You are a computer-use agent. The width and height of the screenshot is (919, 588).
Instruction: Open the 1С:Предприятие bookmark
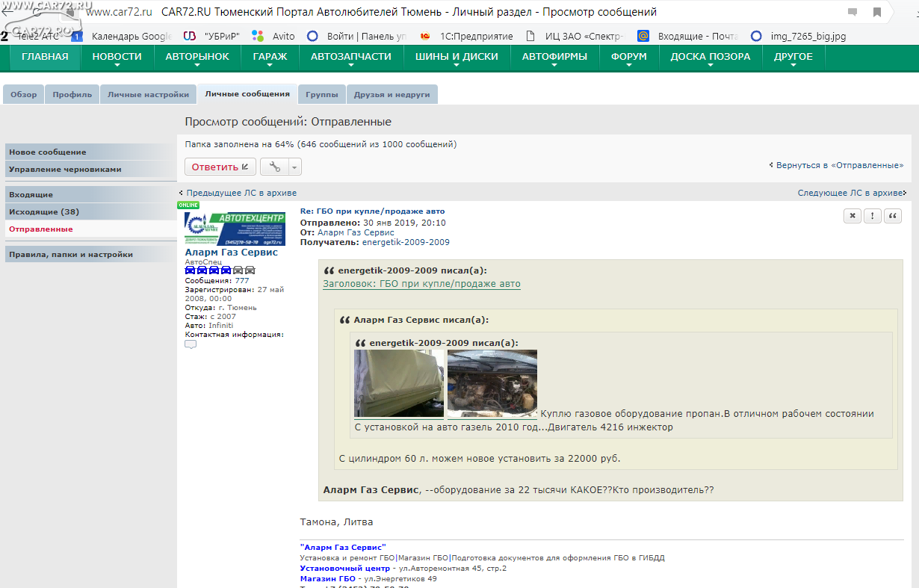pyautogui.click(x=467, y=36)
